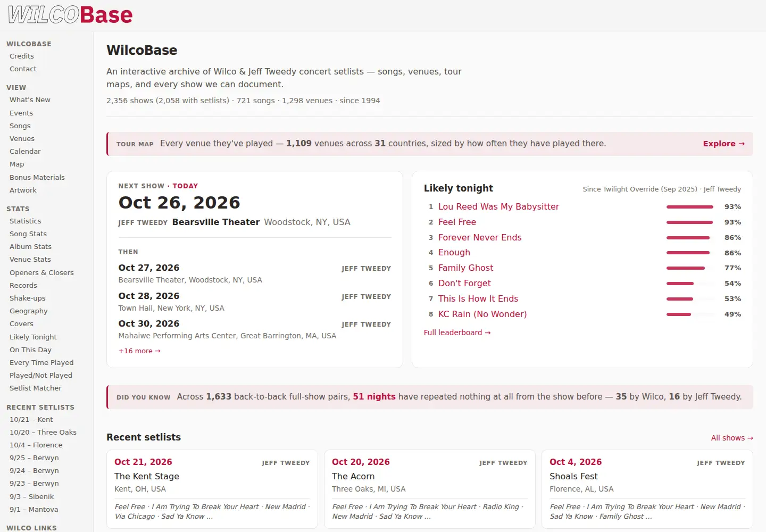Open the Records page

(x=23, y=286)
